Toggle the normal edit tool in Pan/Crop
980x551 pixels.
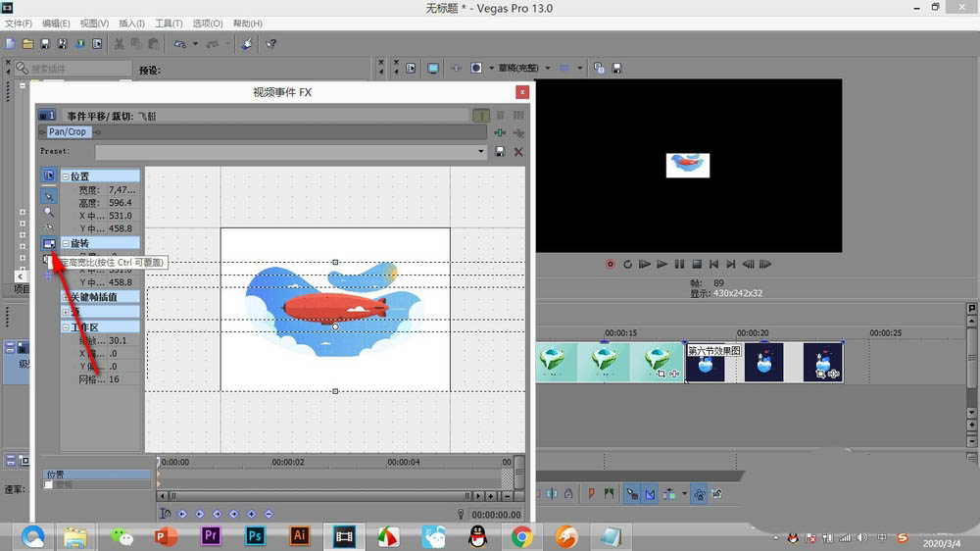48,195
